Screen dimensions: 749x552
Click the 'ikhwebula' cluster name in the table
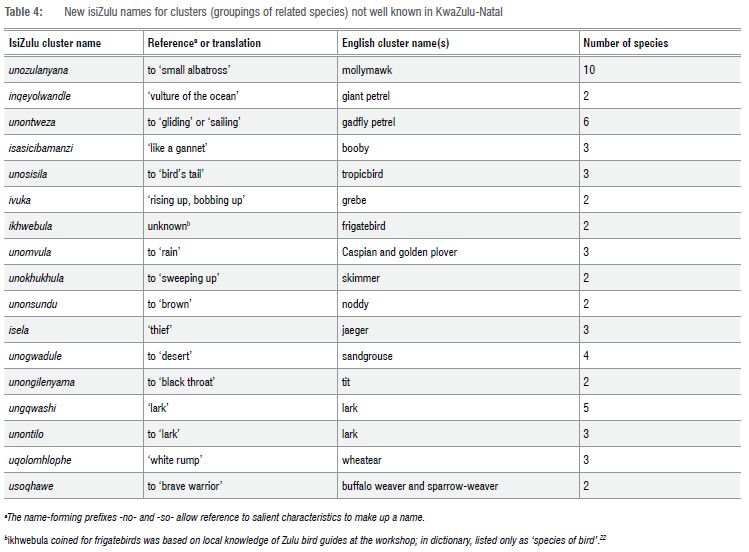[32, 226]
